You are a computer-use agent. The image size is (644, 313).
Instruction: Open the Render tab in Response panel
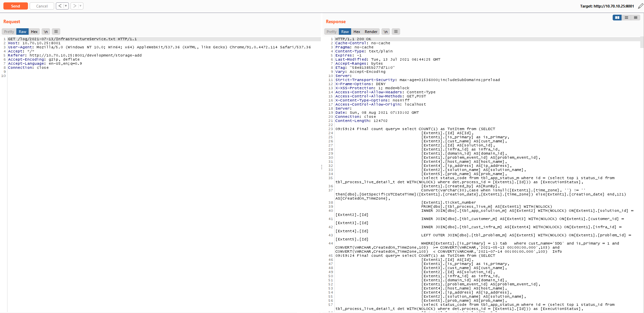click(x=371, y=32)
